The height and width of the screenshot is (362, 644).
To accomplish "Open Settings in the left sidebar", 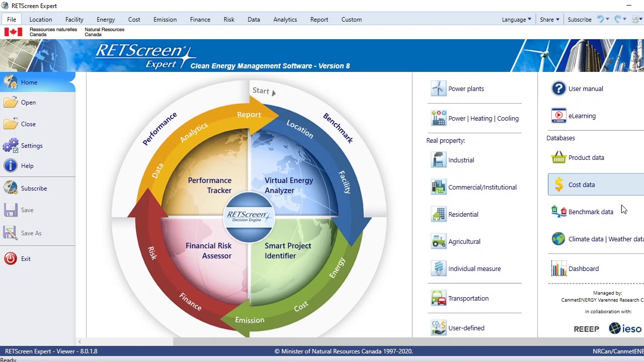I will [x=32, y=146].
